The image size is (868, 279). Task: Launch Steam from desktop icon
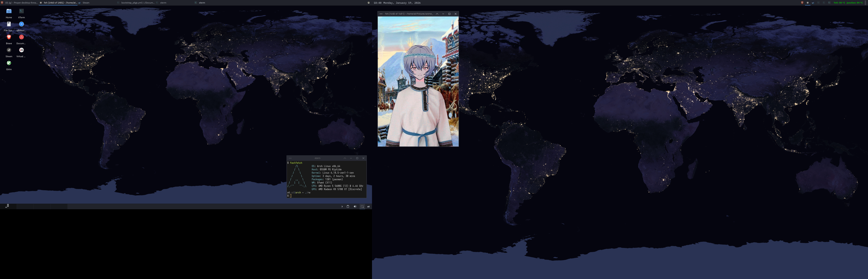click(9, 50)
